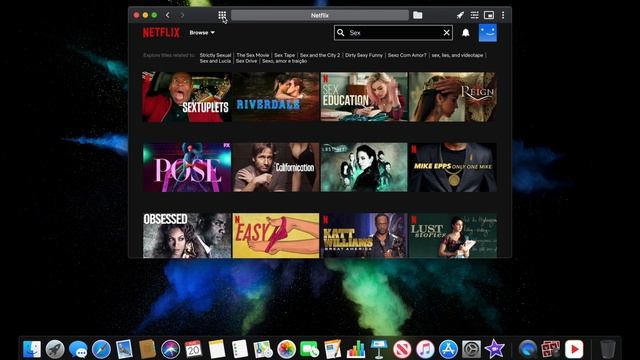
Task: Open Siri from the dock
Action: (170, 349)
